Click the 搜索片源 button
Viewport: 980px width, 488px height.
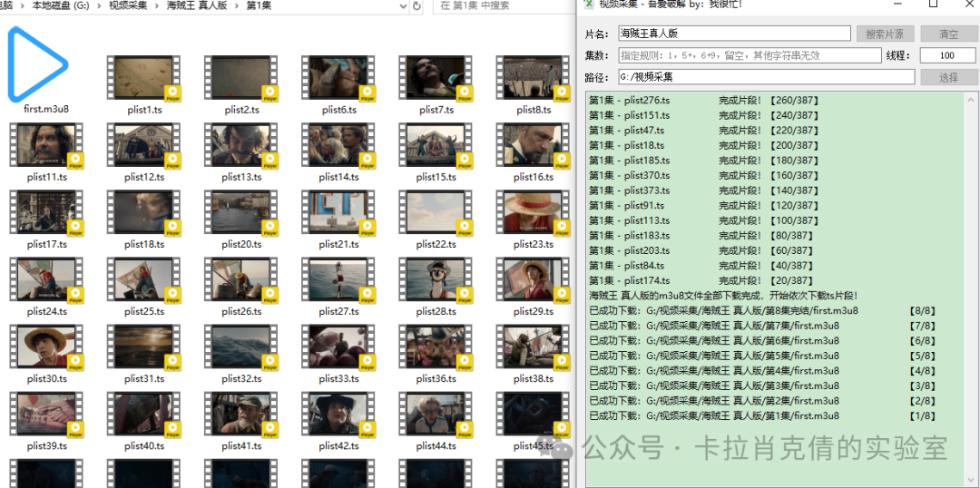tap(884, 34)
